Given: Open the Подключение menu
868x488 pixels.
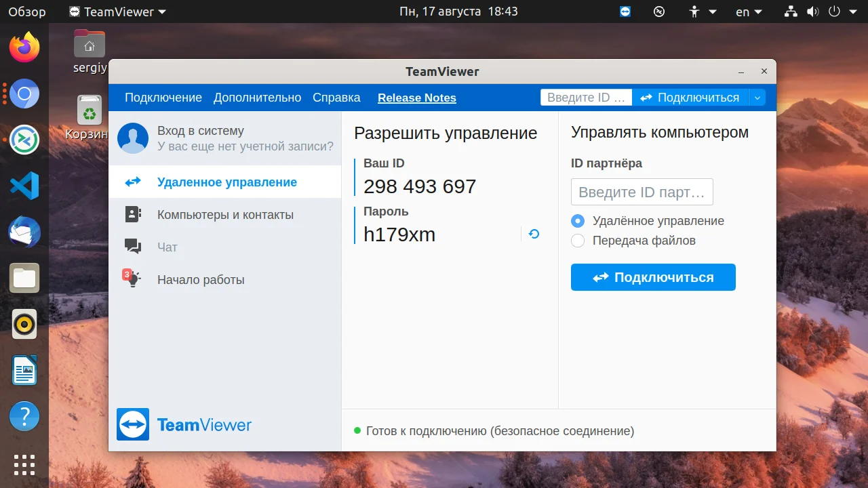Looking at the screenshot, I should click(x=163, y=98).
